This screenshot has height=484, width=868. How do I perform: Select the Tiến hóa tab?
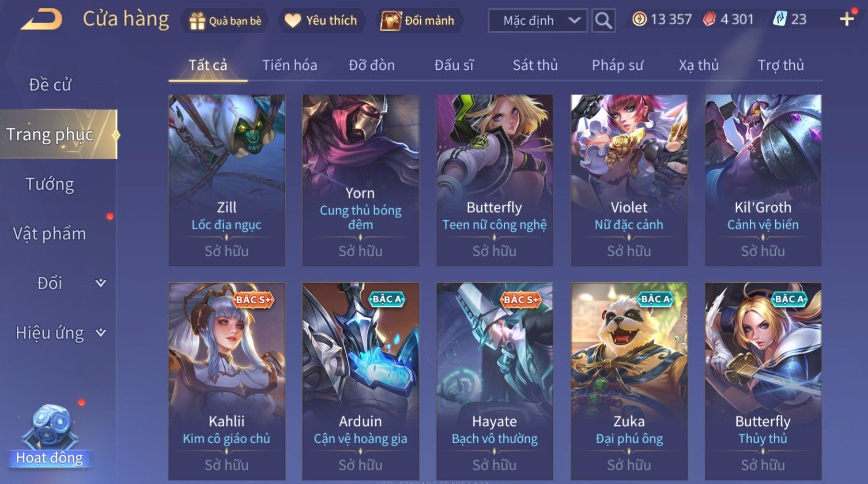pyautogui.click(x=290, y=65)
